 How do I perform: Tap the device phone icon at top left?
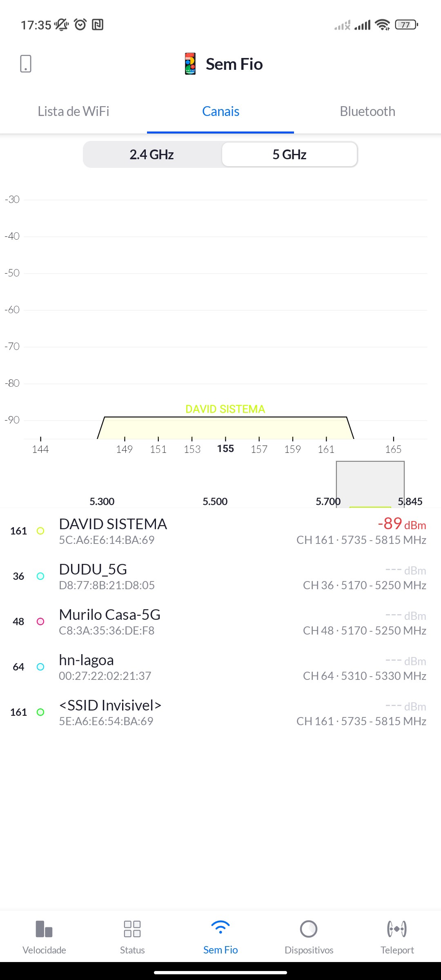pos(26,64)
